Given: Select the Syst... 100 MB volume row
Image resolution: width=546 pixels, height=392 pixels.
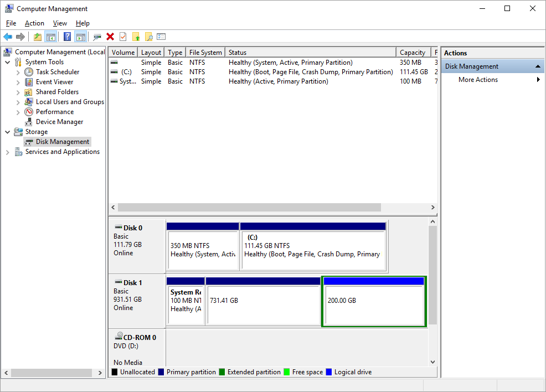Looking at the screenshot, I should point(273,81).
